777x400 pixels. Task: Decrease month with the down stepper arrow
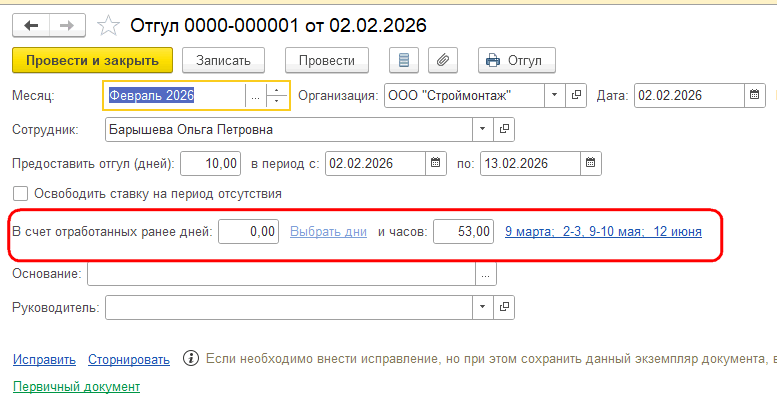coord(277,101)
